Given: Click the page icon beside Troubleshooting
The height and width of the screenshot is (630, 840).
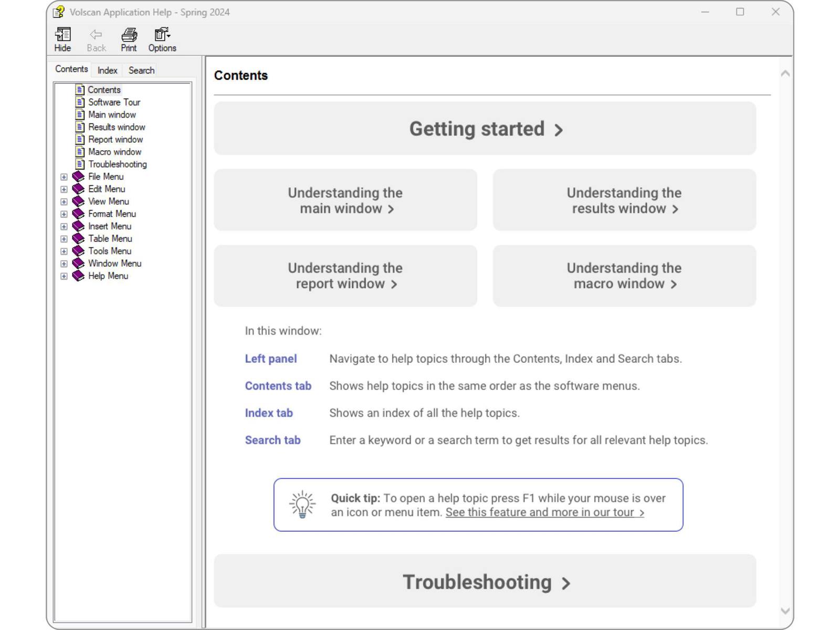Looking at the screenshot, I should 80,164.
